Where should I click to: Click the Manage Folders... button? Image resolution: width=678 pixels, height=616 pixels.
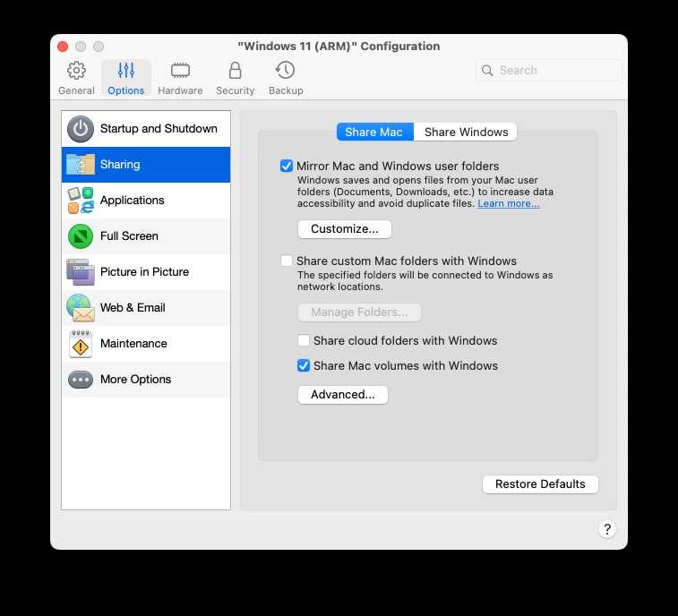[x=359, y=312]
